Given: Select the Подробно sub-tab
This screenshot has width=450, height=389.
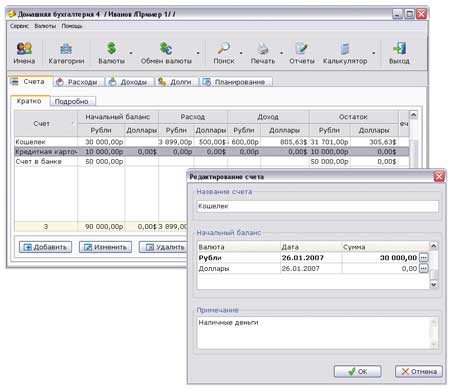Looking at the screenshot, I should point(72,101).
